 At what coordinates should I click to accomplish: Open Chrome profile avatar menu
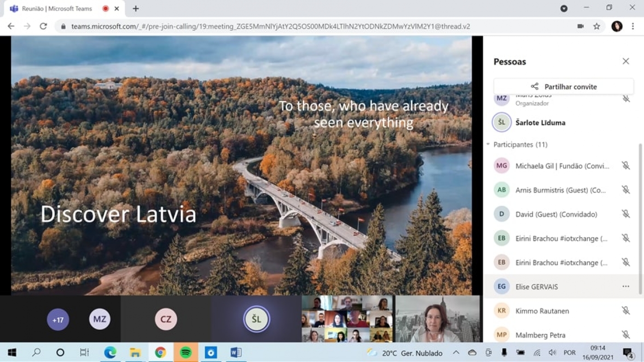(x=617, y=26)
